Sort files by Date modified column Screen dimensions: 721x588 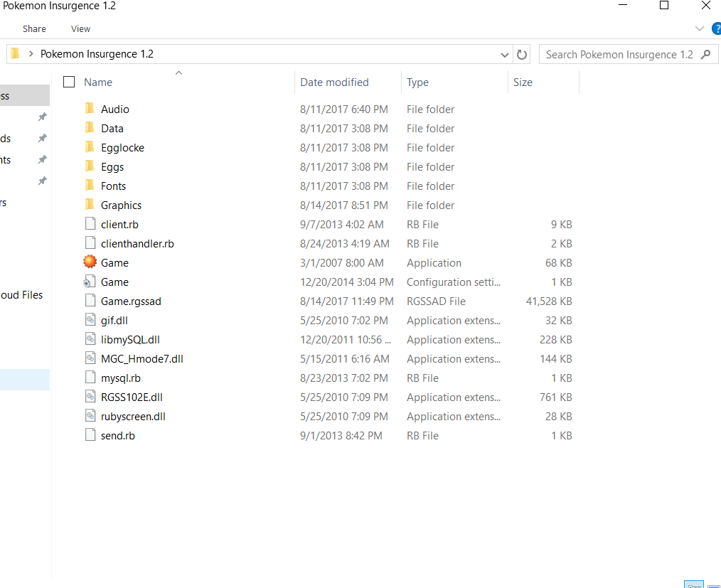334,82
